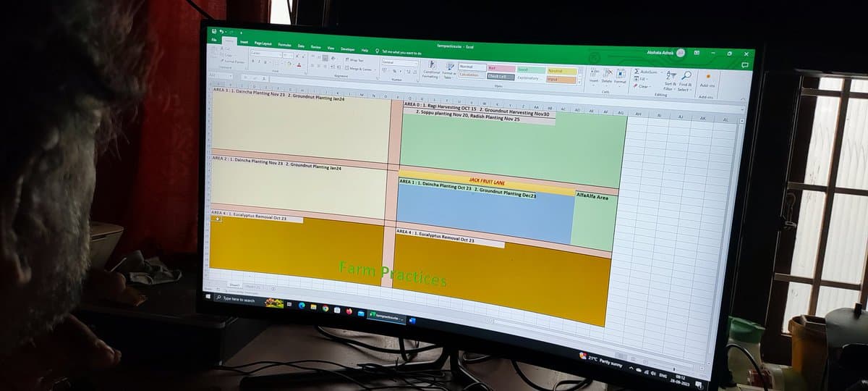The image size is (868, 391).
Task: Open the Data ribbon tab
Action: [301, 46]
